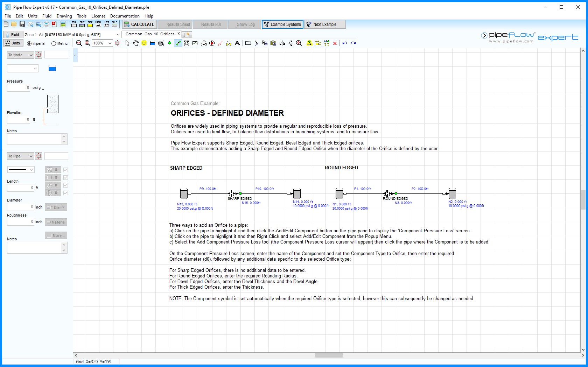
Task: Click the CALC settings icon
Action: [x=114, y=24]
